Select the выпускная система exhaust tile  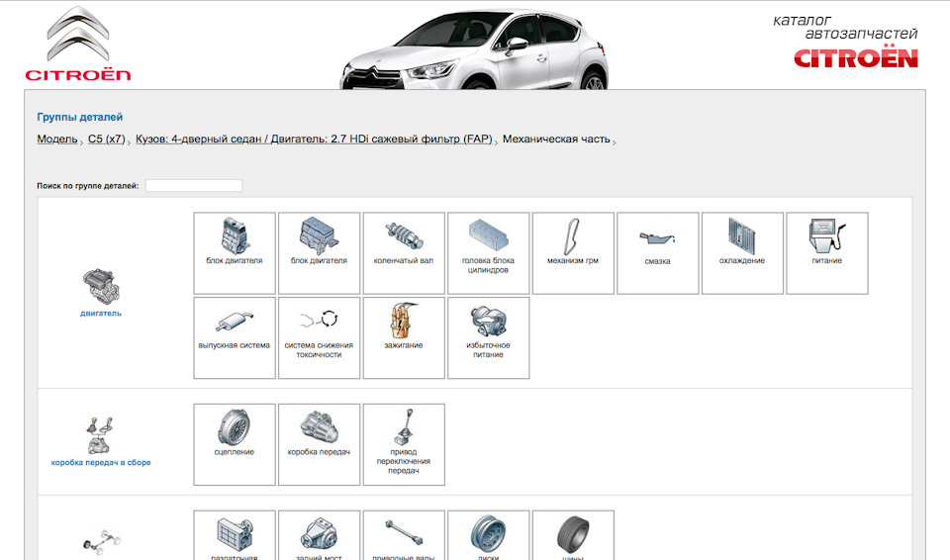(235, 338)
